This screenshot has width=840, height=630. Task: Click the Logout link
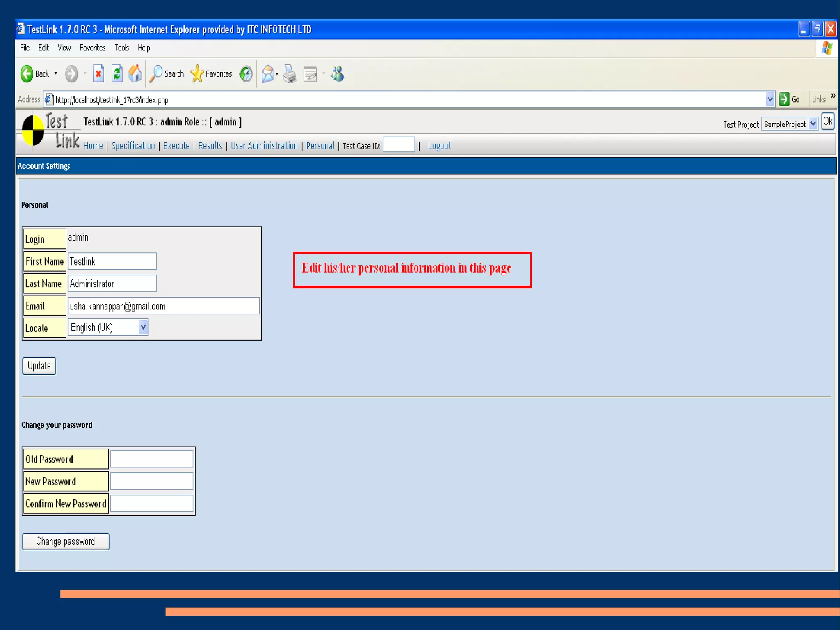(x=439, y=146)
